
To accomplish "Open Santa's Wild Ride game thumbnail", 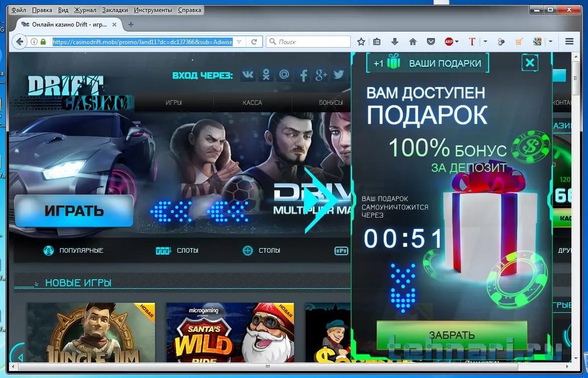I will click(x=230, y=332).
